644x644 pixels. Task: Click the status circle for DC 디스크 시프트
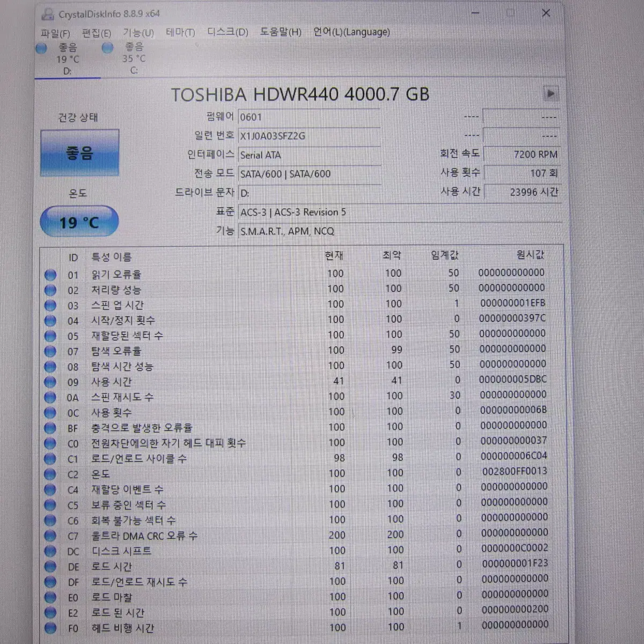point(50,551)
